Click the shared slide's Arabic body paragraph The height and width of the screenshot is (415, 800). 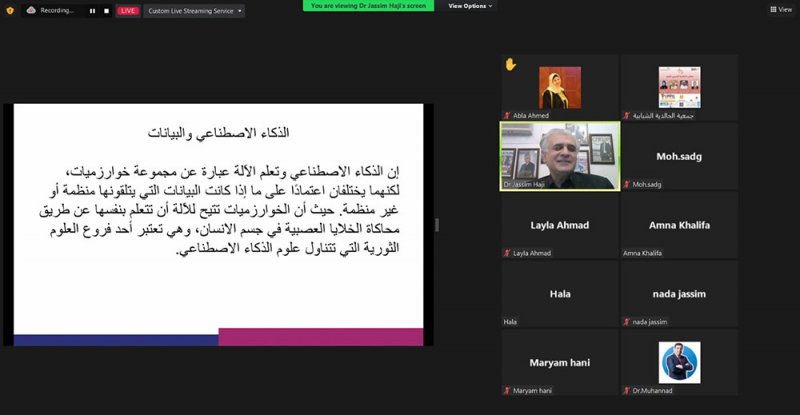pyautogui.click(x=219, y=209)
